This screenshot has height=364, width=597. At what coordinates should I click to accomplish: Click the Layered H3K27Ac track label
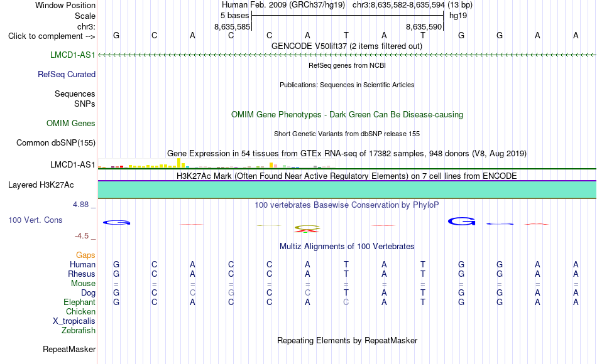point(41,185)
